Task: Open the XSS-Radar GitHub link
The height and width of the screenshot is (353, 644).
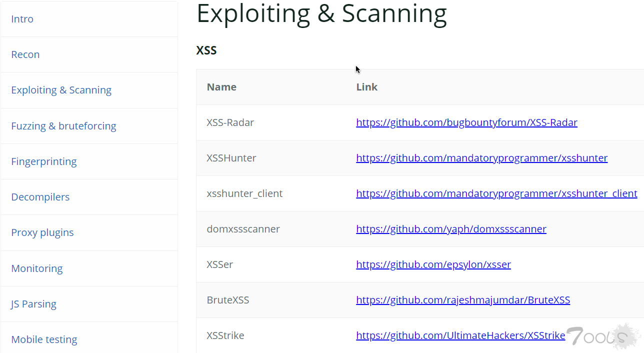Action: pyautogui.click(x=466, y=122)
